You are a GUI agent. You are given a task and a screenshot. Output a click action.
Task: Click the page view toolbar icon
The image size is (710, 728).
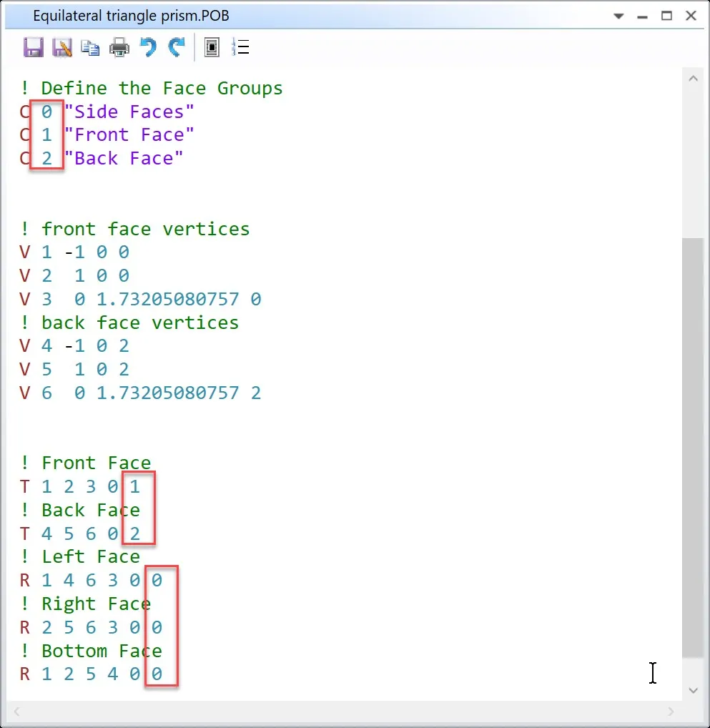(212, 48)
